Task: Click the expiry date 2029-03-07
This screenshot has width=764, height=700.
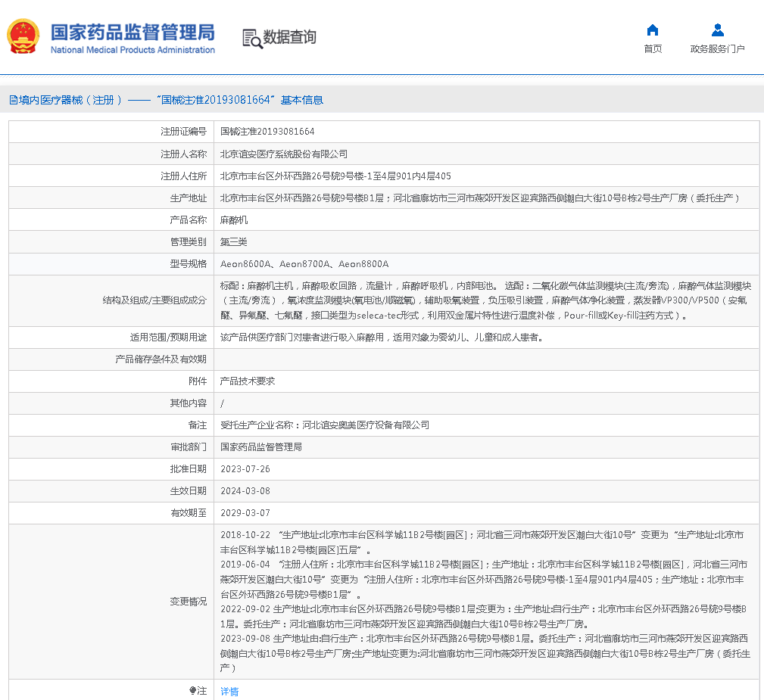Action: [245, 513]
